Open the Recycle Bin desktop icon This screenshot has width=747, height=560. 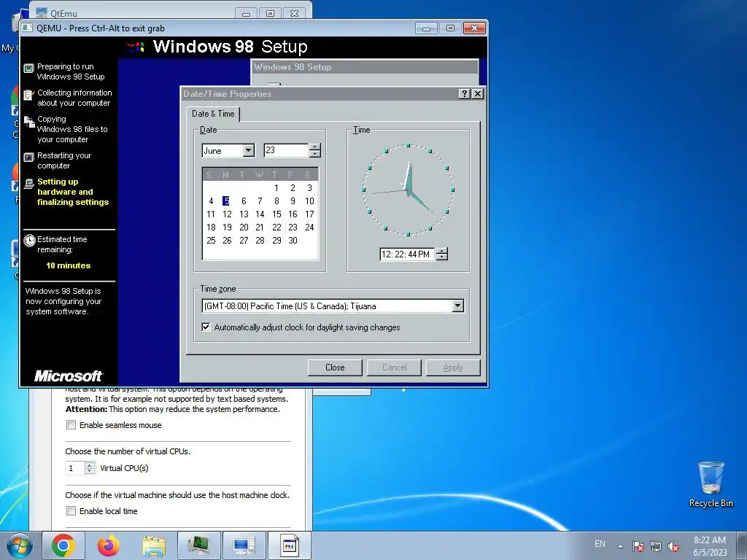(711, 484)
